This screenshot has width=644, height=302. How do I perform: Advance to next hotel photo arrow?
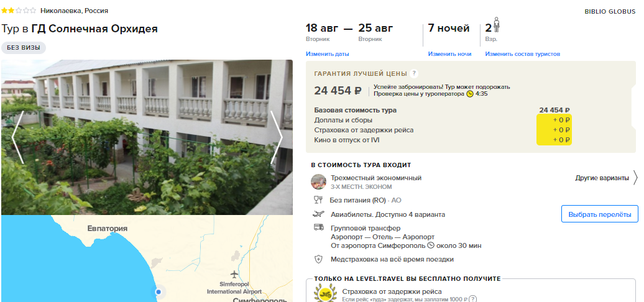coord(277,137)
